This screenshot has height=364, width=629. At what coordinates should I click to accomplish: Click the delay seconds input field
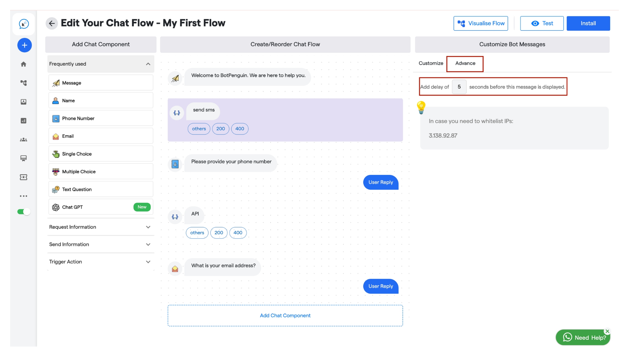[459, 87]
